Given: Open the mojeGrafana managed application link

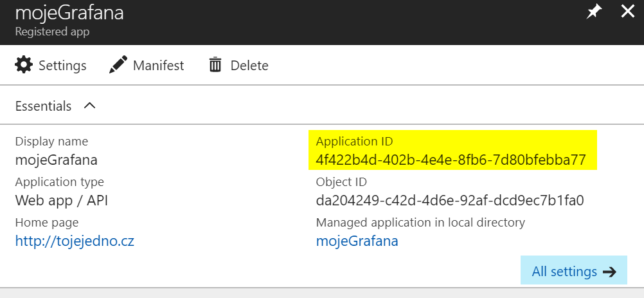Looking at the screenshot, I should [357, 241].
